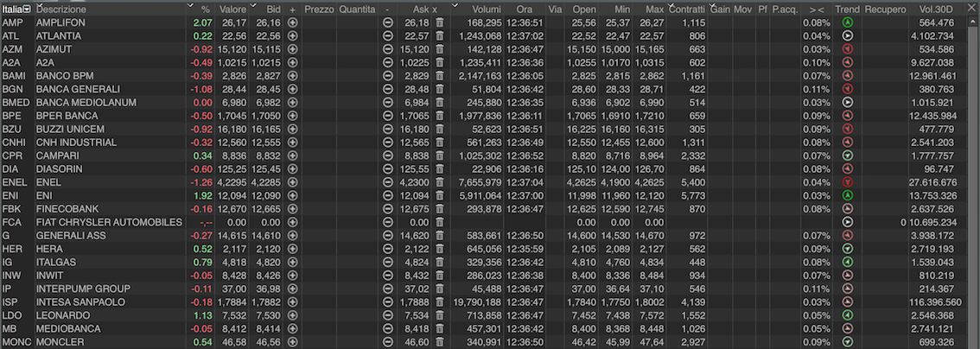This screenshot has width=980, height=349.
Task: Click the Ora column header
Action: click(x=525, y=10)
